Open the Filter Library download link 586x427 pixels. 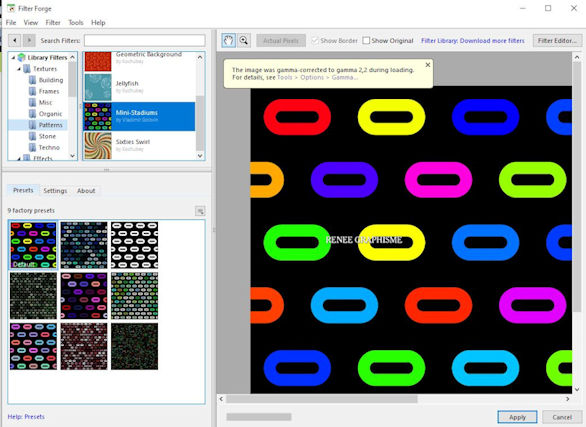[x=473, y=40]
